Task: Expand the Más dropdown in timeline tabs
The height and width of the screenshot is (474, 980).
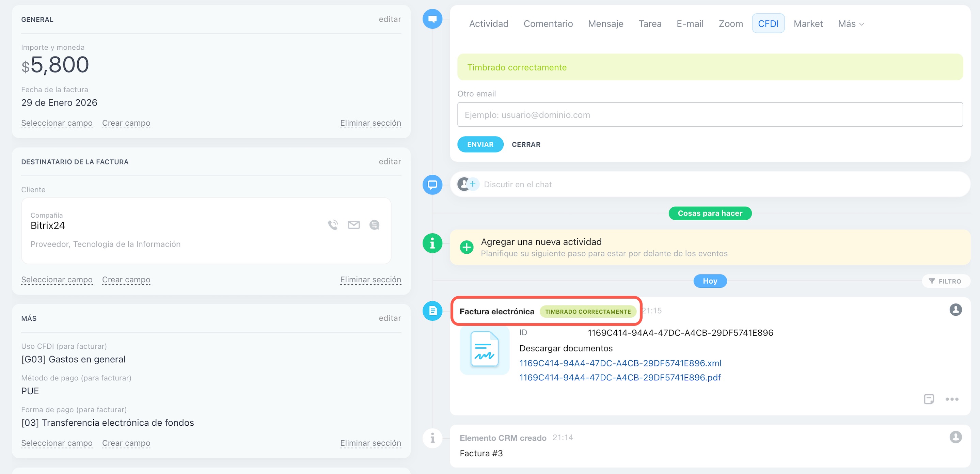Action: point(851,23)
